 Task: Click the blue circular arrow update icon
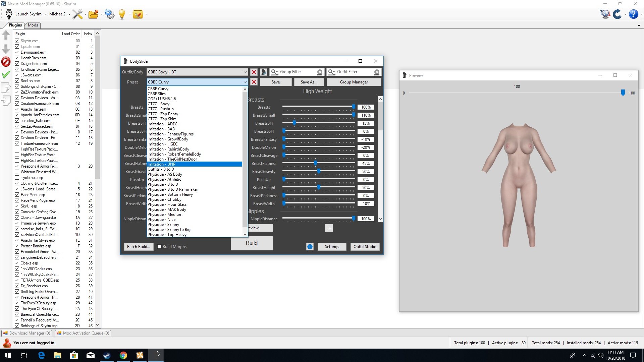pyautogui.click(x=617, y=14)
